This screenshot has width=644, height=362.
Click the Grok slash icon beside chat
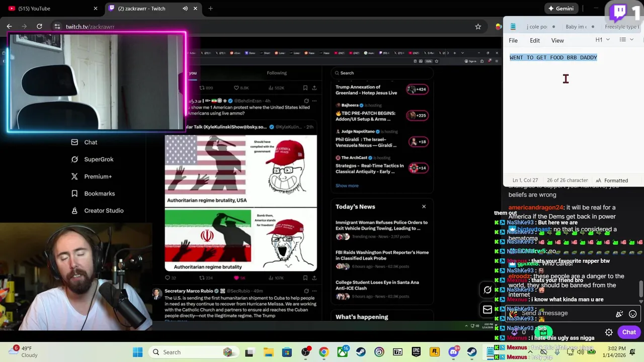(488, 290)
